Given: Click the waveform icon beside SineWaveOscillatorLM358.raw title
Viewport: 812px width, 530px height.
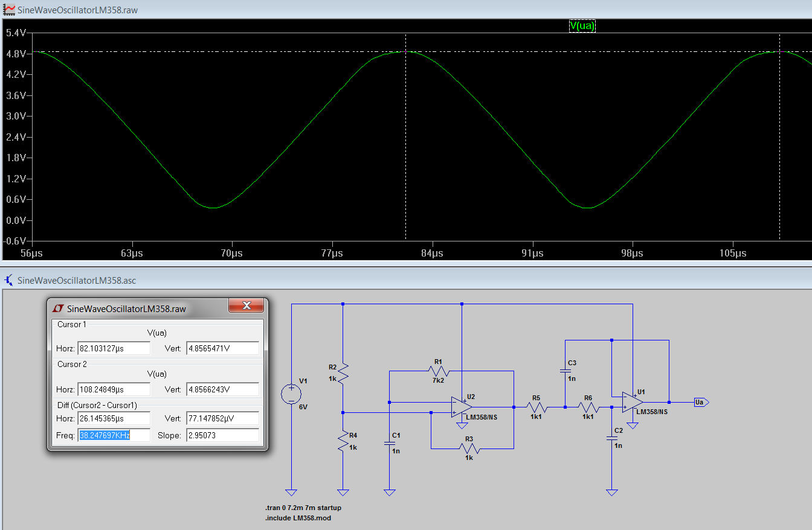Looking at the screenshot, I should point(10,10).
